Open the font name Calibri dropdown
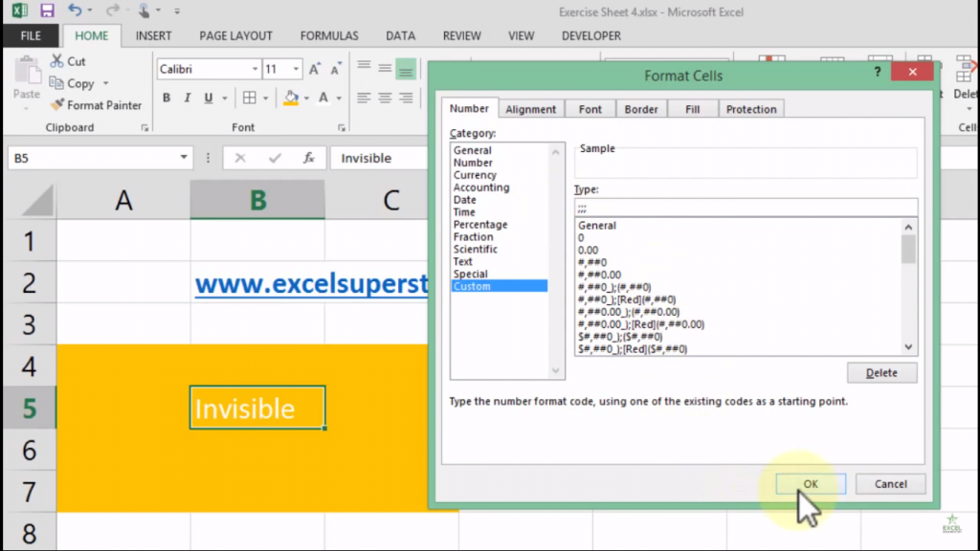Viewport: 980px width, 551px height. click(x=255, y=69)
